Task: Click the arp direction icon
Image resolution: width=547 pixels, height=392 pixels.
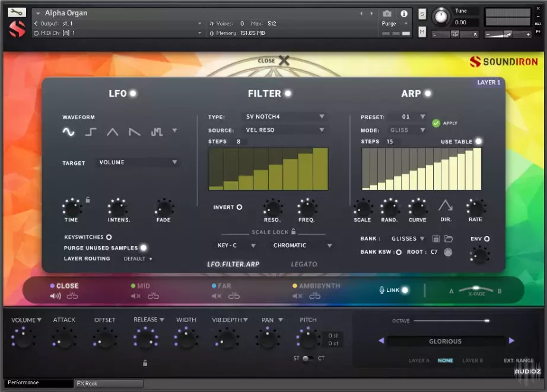Action: (x=446, y=205)
